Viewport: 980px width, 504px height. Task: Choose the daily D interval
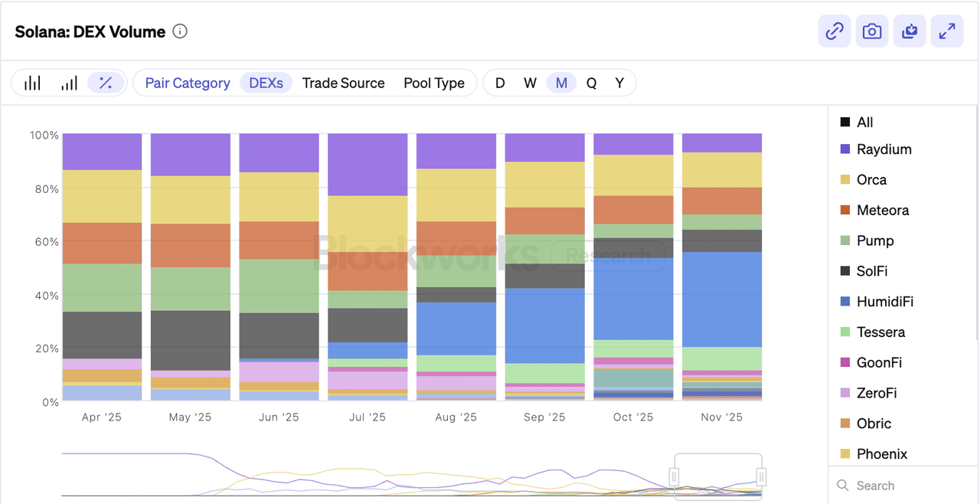coord(500,83)
